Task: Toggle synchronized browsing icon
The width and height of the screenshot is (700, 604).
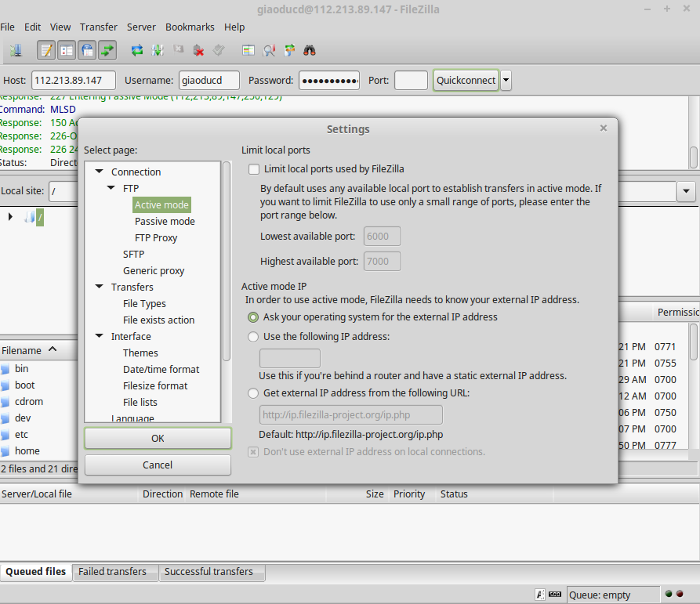Action: tap(290, 50)
